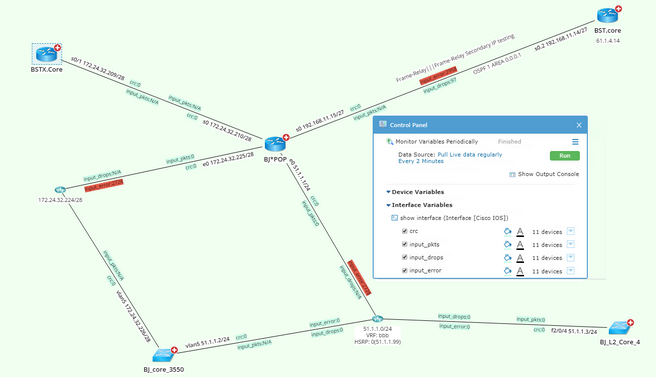Click the BJ_core_3550 switch icon
The image size is (656, 377).
[163, 355]
